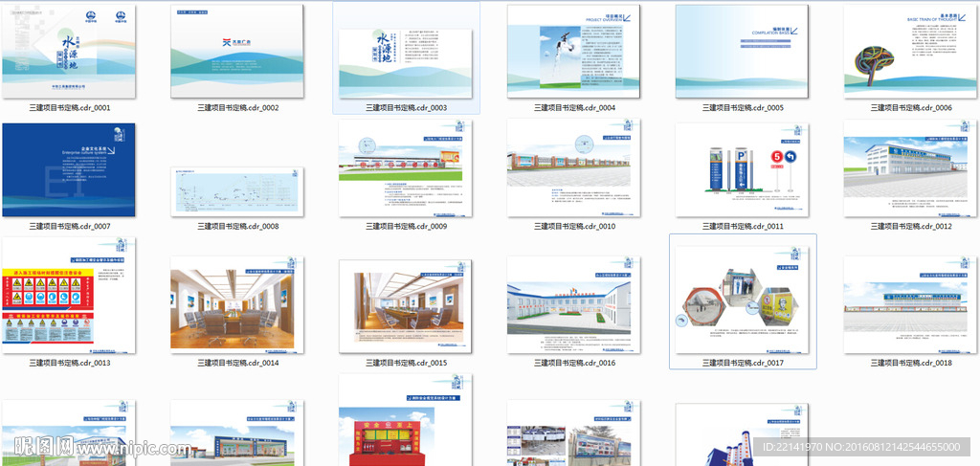This screenshot has height=466, width=980.
Task: Click file name 三建项目书定稿.cdr_0011
Action: coord(743,226)
